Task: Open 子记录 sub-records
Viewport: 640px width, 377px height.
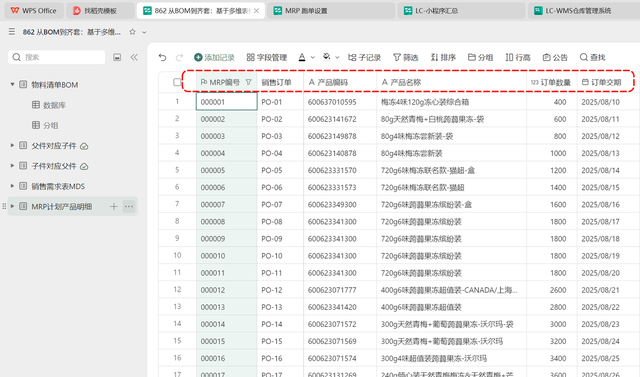Action: pos(364,58)
